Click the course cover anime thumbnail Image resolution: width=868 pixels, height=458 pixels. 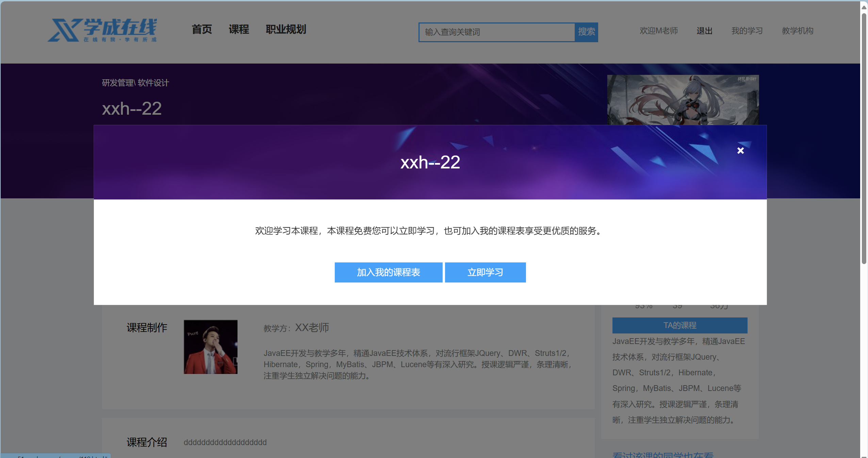[x=683, y=100]
